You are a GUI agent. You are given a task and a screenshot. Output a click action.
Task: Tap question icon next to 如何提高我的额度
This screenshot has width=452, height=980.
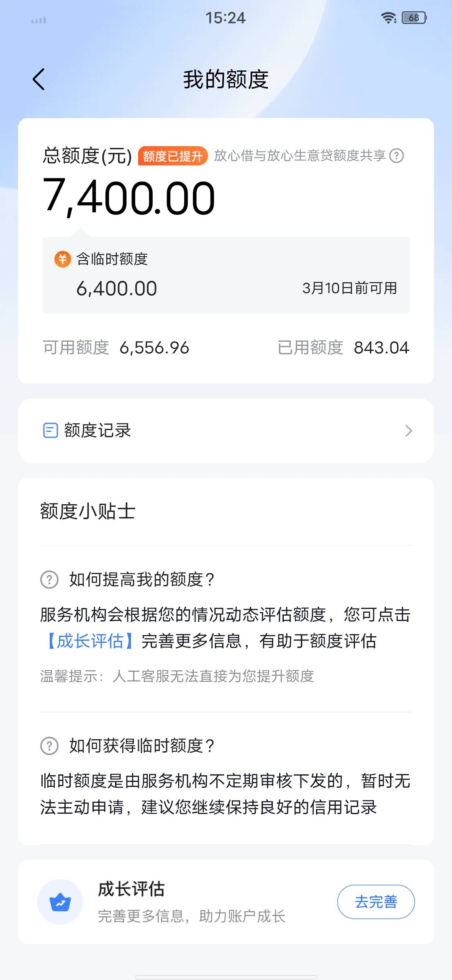pyautogui.click(x=49, y=580)
